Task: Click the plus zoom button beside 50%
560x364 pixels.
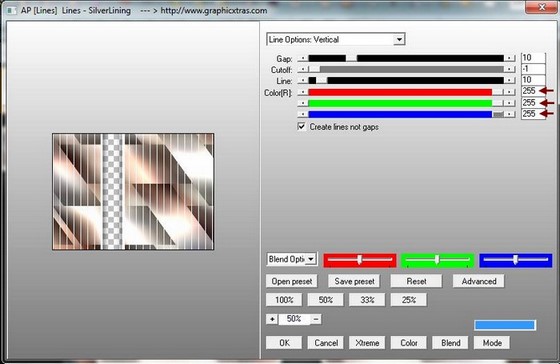Action: point(272,319)
